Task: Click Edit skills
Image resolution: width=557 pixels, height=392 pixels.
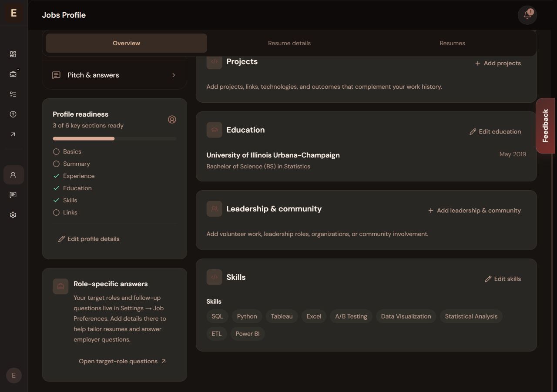Action: tap(503, 279)
